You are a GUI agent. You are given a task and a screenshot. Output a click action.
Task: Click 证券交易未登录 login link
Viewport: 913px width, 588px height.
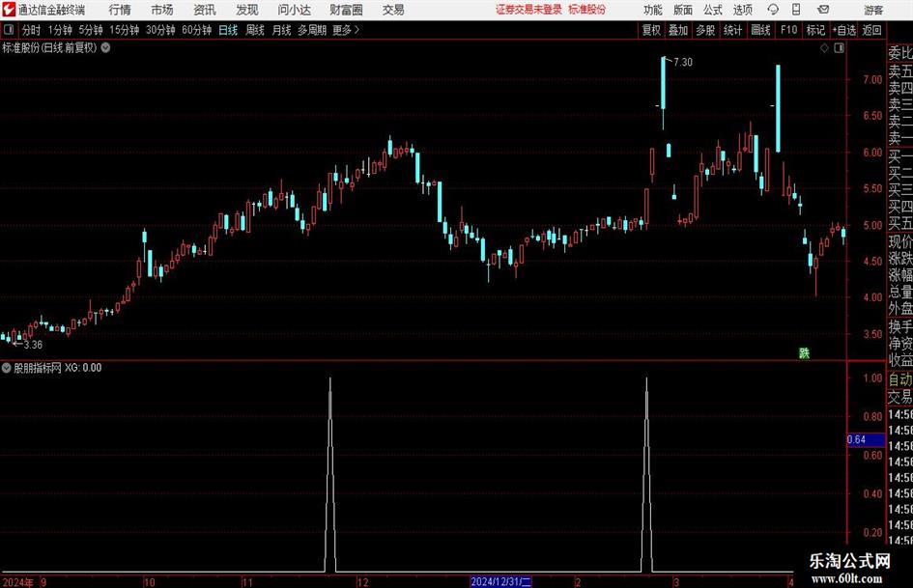[528, 10]
